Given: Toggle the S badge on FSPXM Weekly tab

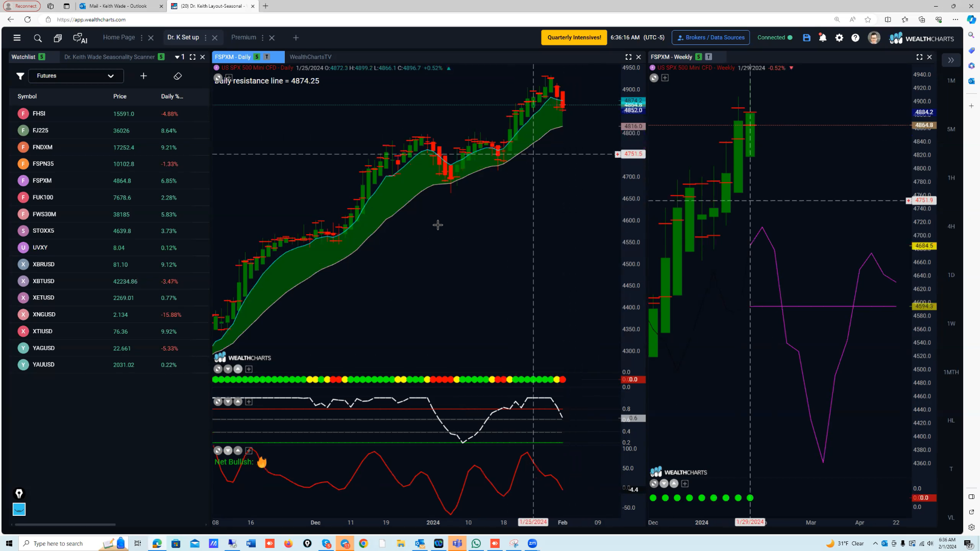Looking at the screenshot, I should point(698,57).
